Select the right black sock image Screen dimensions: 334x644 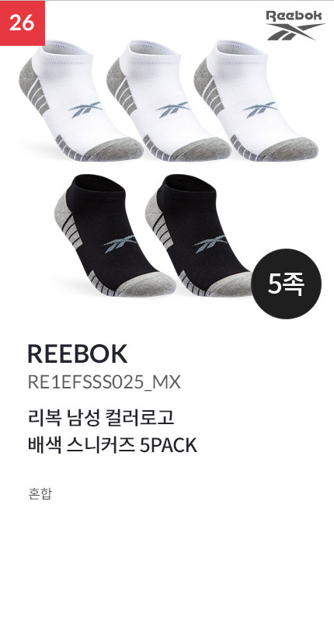(201, 235)
